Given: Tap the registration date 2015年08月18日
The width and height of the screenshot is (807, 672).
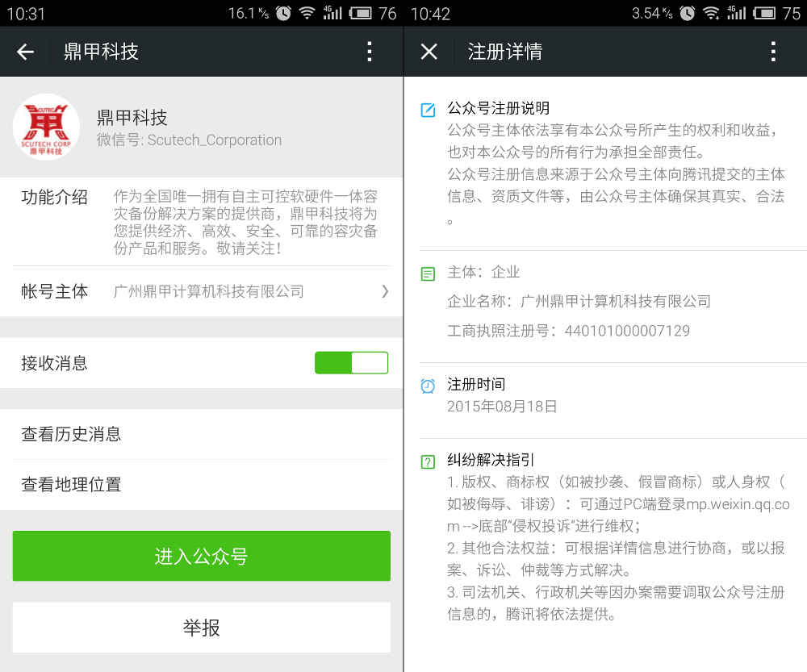Looking at the screenshot, I should coord(502,407).
